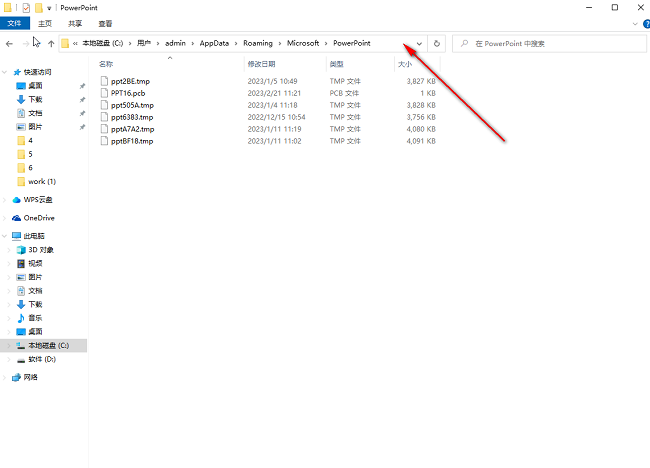Sort files by 大小 column header

[x=405, y=64]
